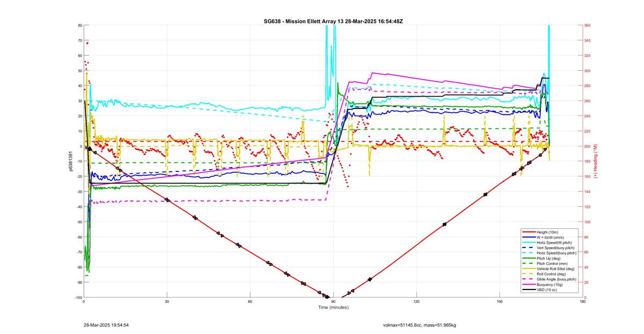The width and height of the screenshot is (644, 334).
Task: Select the 'W = dz/dt (cm/s)' legend entry
Action: pyautogui.click(x=551, y=237)
